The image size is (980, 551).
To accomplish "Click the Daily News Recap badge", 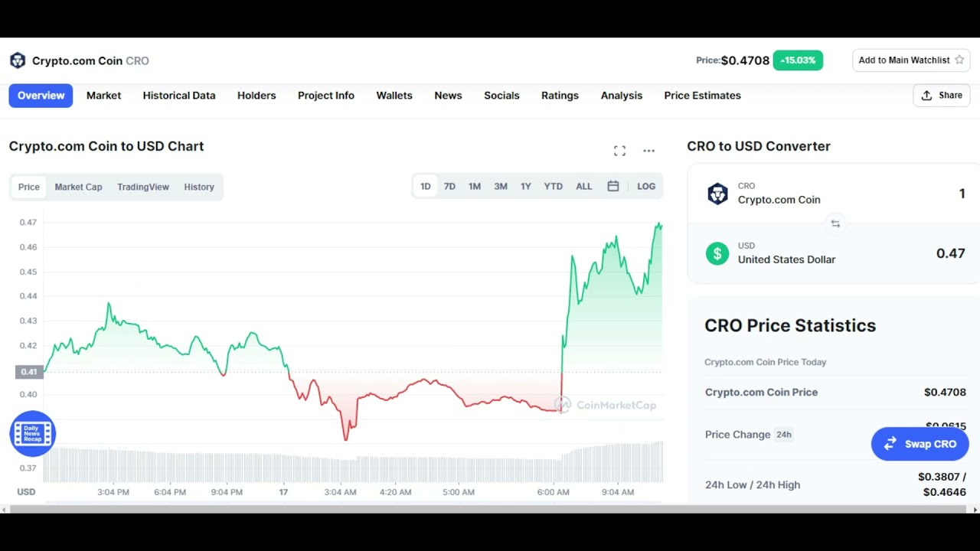I will tap(32, 434).
